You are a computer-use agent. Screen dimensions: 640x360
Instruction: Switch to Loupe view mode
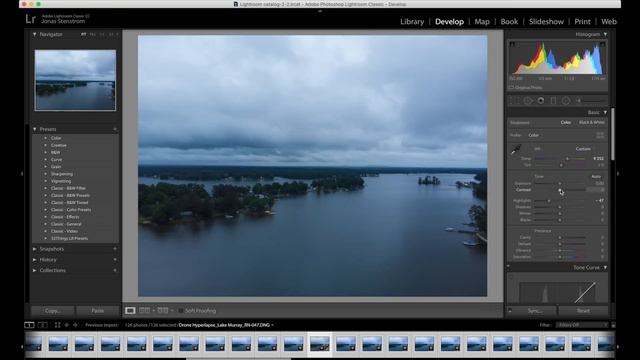point(130,311)
